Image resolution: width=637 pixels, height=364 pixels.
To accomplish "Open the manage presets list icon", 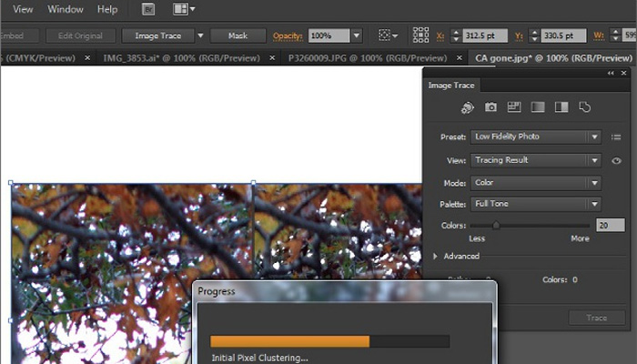I will [616, 136].
